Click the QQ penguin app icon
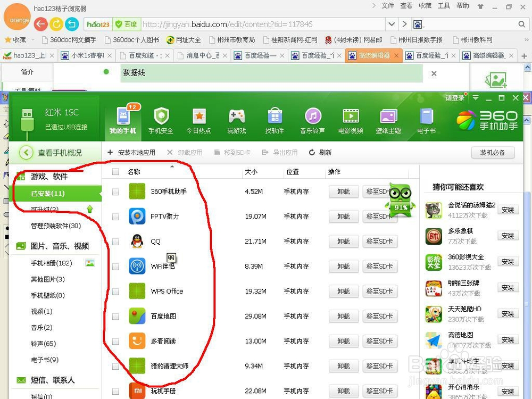 [x=137, y=241]
